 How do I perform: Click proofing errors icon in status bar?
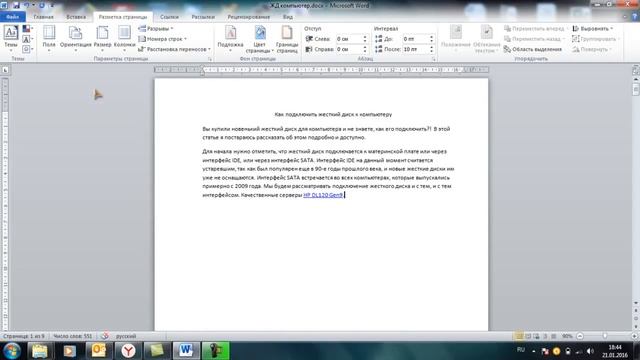click(x=105, y=336)
